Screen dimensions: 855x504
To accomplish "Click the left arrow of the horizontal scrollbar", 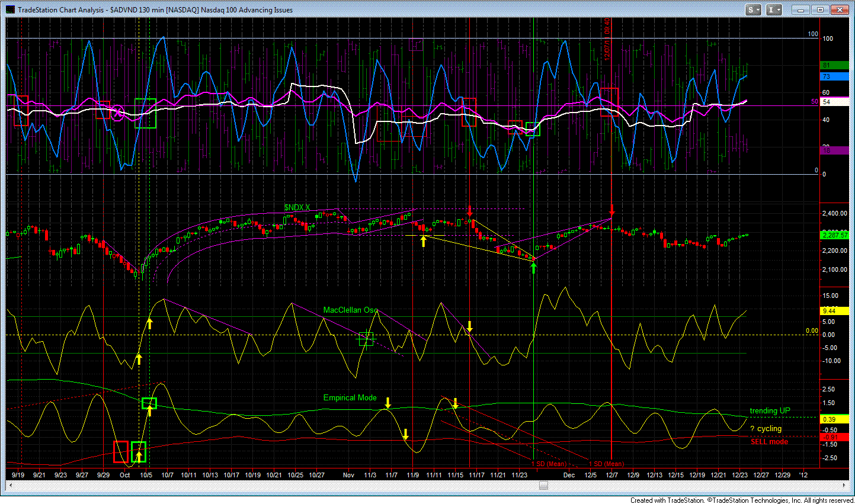I will click(10, 486).
